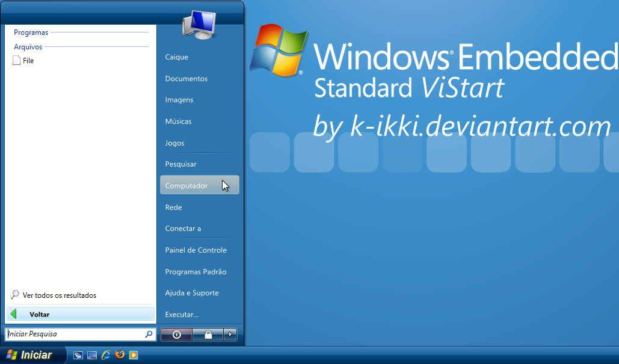
Task: Expand the Programas results section
Action: [31, 32]
